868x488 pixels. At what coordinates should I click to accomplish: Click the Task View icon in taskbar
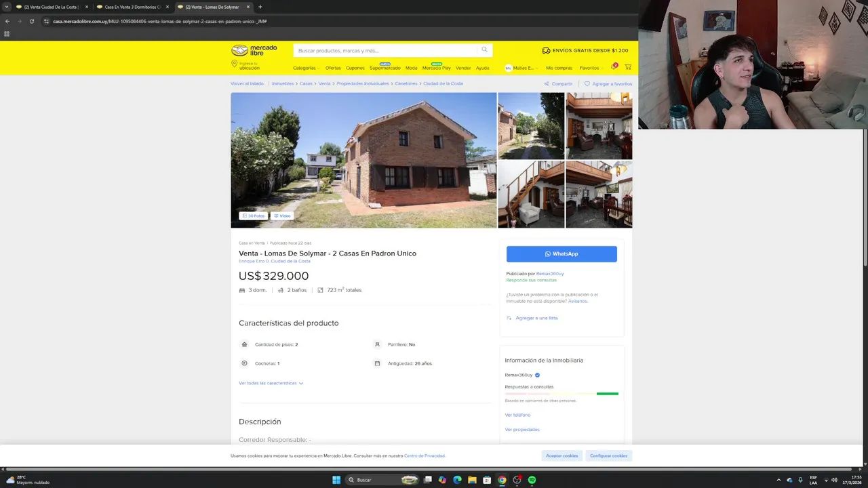click(x=427, y=480)
